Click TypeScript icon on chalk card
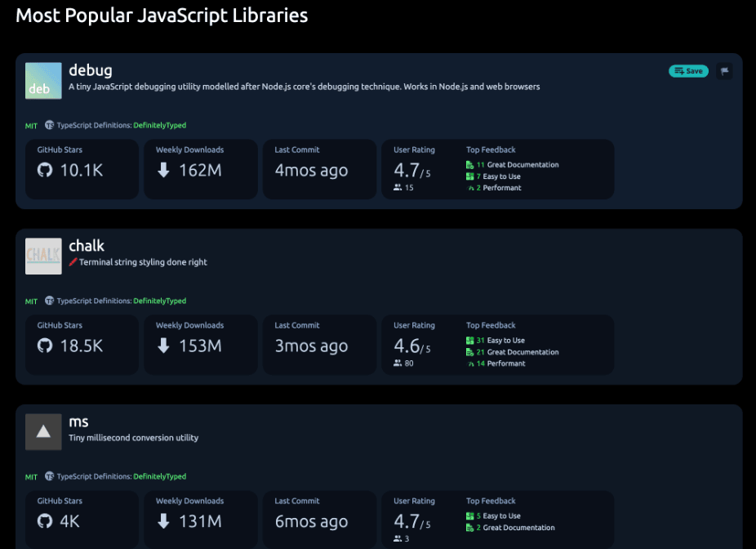Viewport: 756px width, 549px height. click(x=49, y=301)
